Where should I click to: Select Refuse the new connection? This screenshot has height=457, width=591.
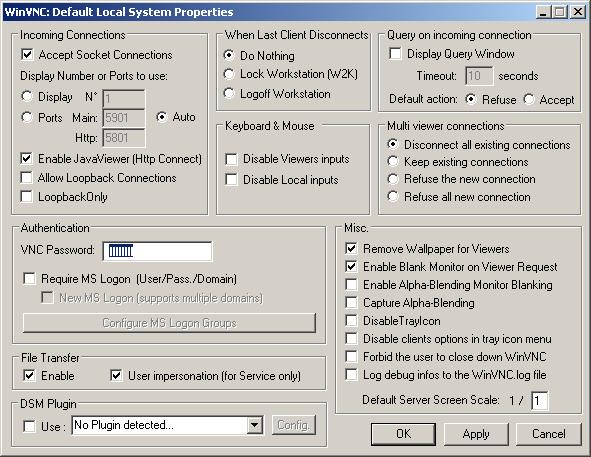[x=393, y=179]
